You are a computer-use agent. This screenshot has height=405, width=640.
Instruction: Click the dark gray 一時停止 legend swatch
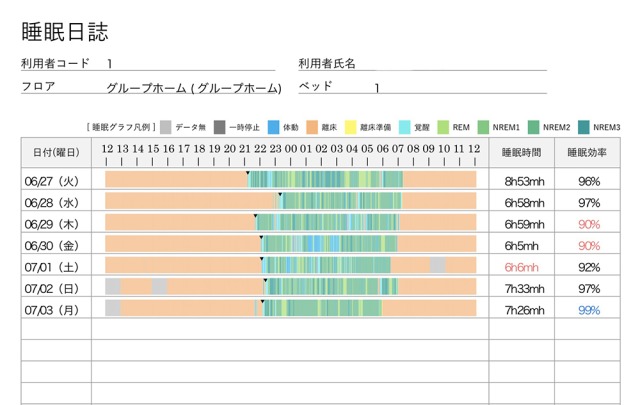point(219,127)
